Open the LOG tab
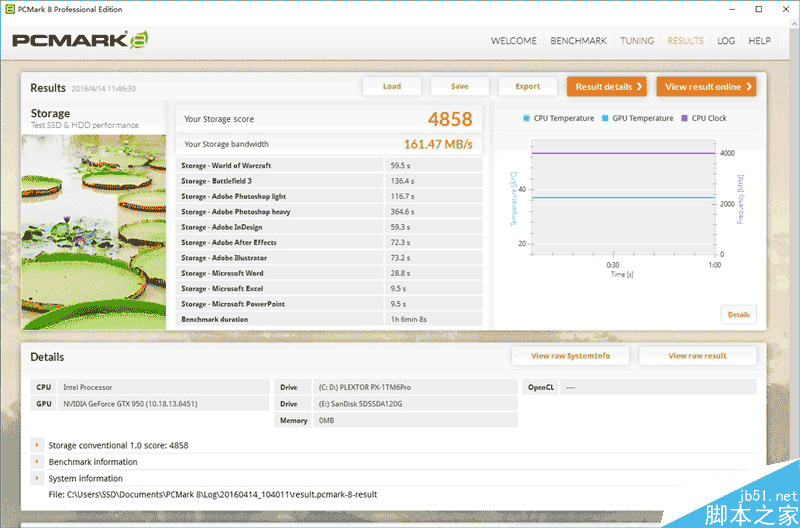 coord(726,41)
